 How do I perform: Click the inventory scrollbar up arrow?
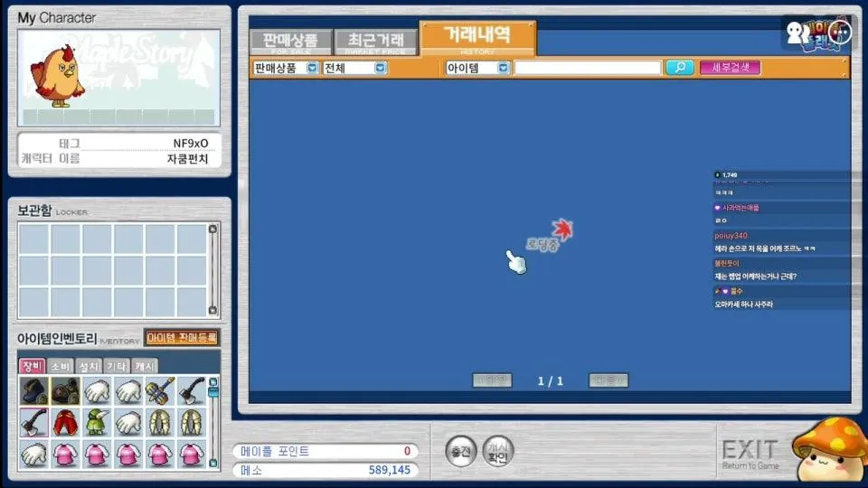213,381
